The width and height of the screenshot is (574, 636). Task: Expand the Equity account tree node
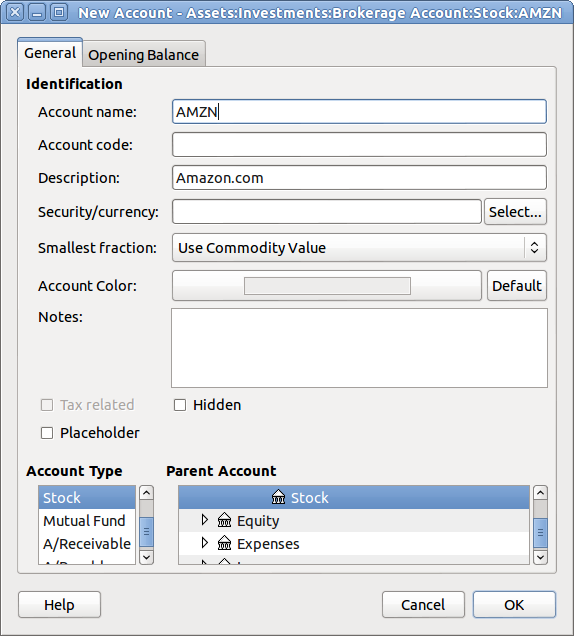pos(205,520)
